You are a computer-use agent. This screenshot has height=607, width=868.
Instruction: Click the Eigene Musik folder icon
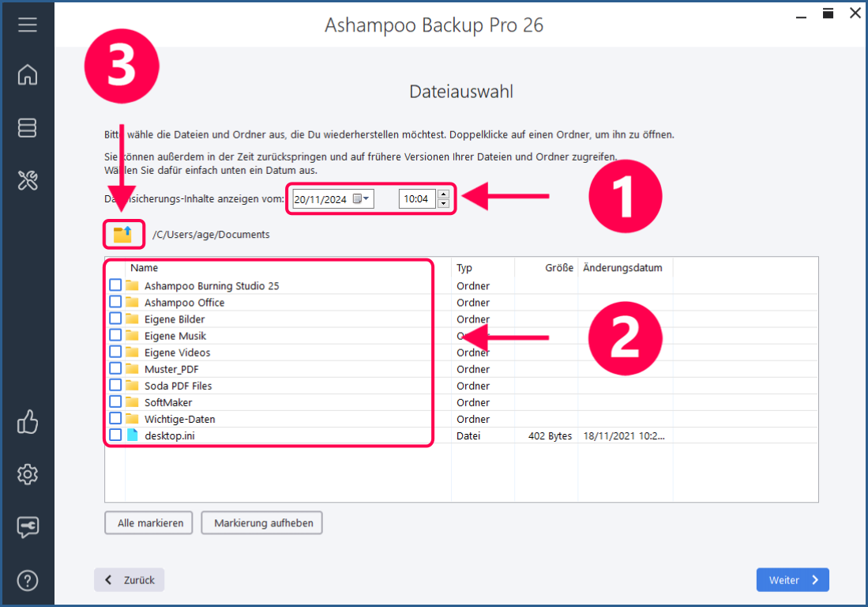pyautogui.click(x=132, y=335)
